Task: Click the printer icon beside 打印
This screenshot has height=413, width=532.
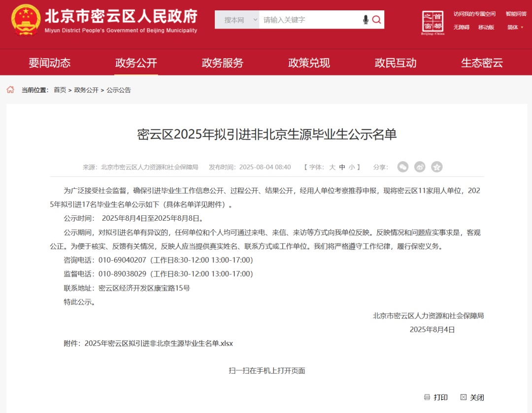Action: click(x=427, y=397)
